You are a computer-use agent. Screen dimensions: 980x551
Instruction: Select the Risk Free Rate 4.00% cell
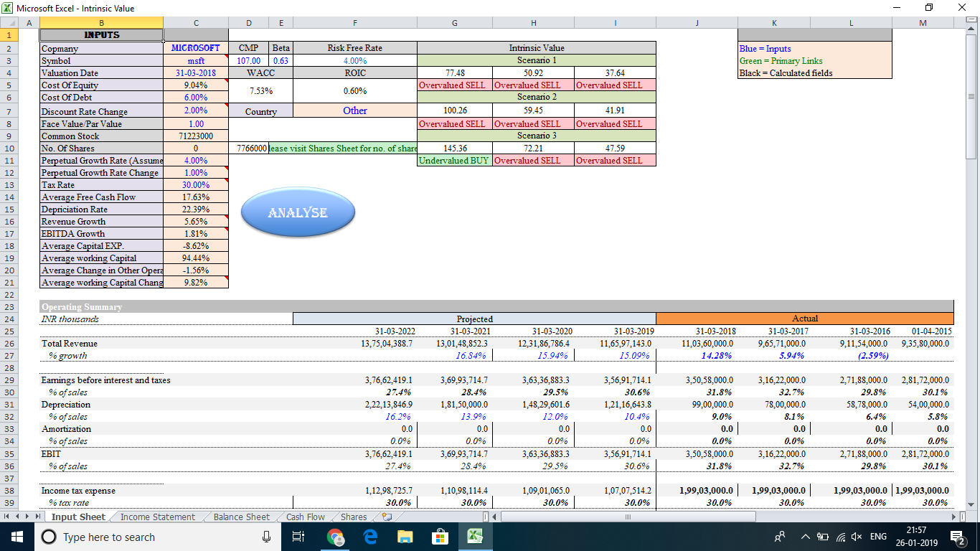click(x=355, y=60)
